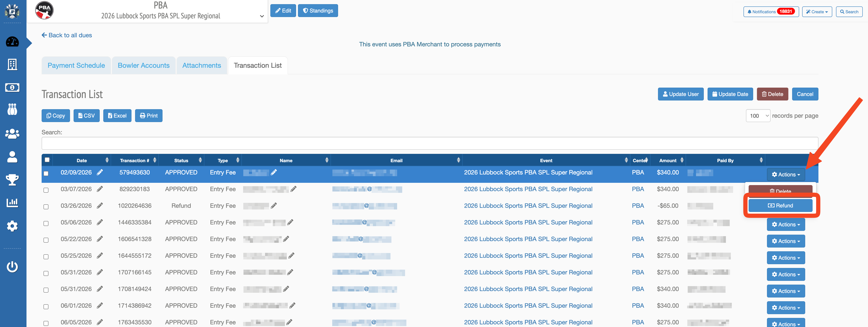Open the money dues sidebar icon
Viewport: 868px width, 327px height.
pyautogui.click(x=12, y=88)
